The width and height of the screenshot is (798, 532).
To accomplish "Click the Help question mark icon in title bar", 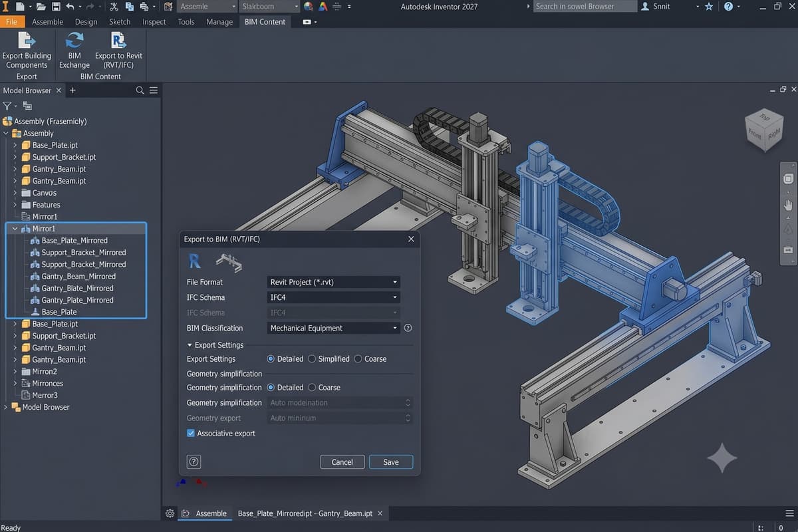I will [x=729, y=7].
